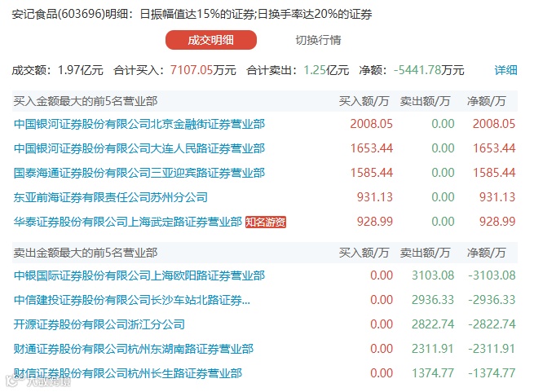Image resolution: width=534 pixels, height=392 pixels.
Task: Click the 知名游资 badge
Action: 266,222
